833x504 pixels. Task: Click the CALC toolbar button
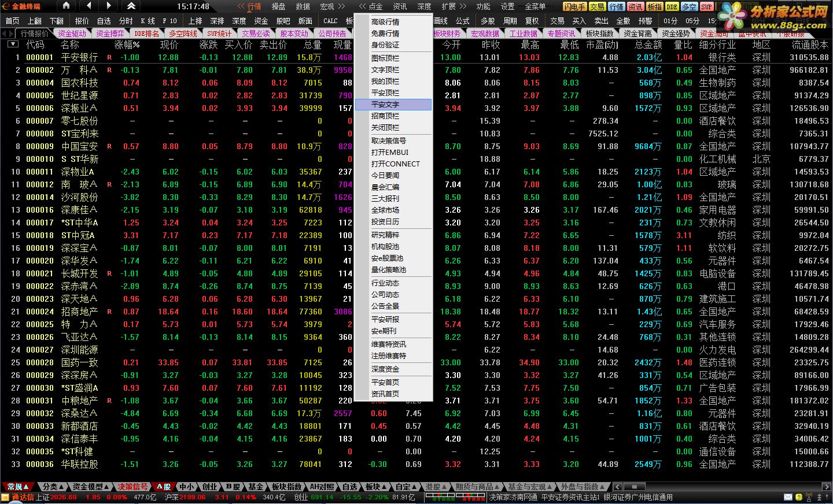click(330, 21)
